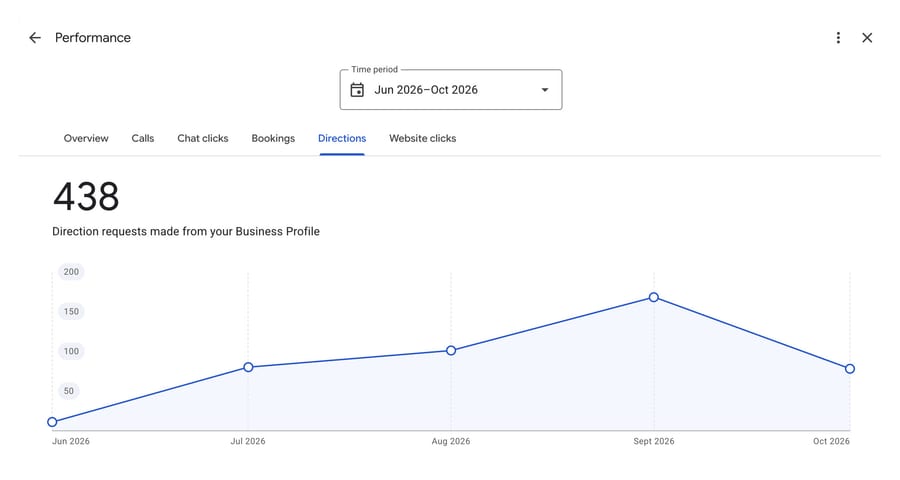Image resolution: width=900 pixels, height=480 pixels.
Task: Select the Sept 2026 peak data point
Action: (654, 297)
